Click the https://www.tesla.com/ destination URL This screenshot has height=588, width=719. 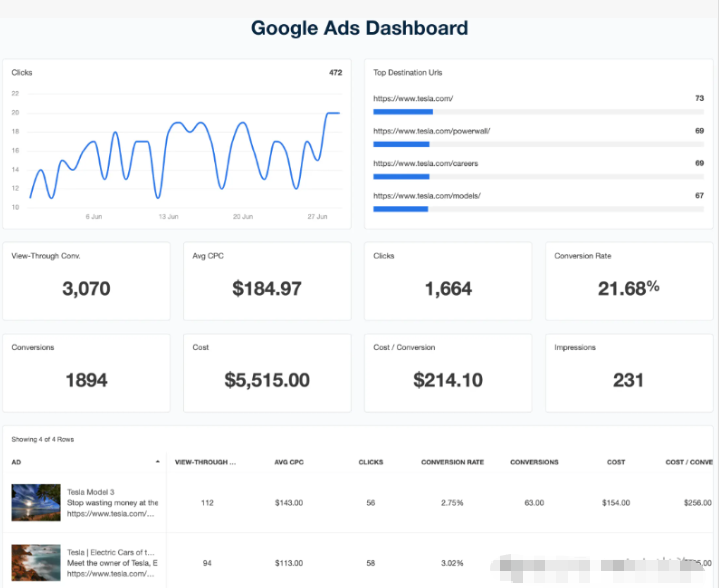[x=413, y=98]
